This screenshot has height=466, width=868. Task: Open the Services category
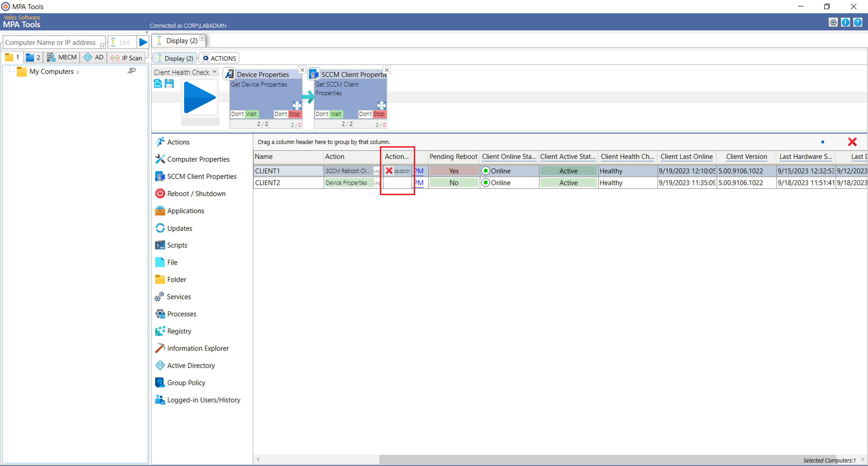173,297
